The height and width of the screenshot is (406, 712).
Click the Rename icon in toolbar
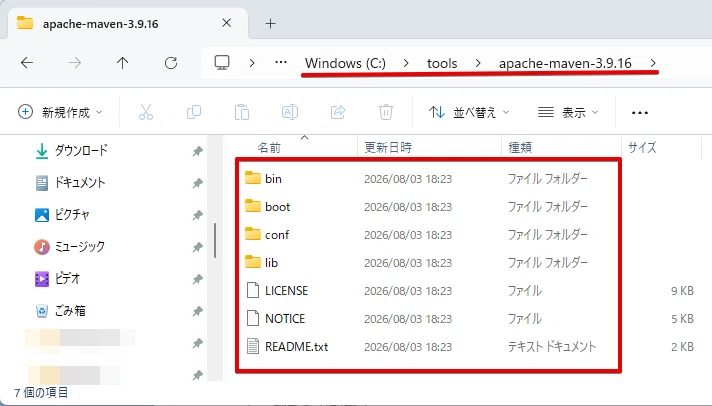point(290,112)
